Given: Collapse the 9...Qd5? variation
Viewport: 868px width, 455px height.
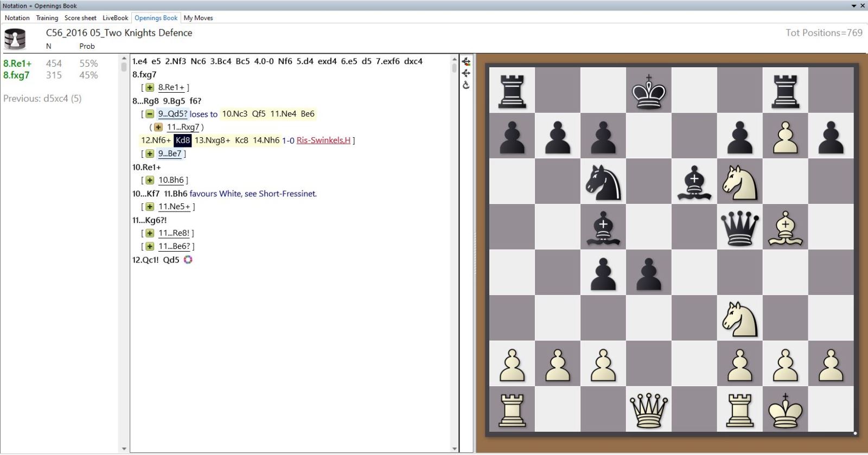Looking at the screenshot, I should tap(150, 114).
